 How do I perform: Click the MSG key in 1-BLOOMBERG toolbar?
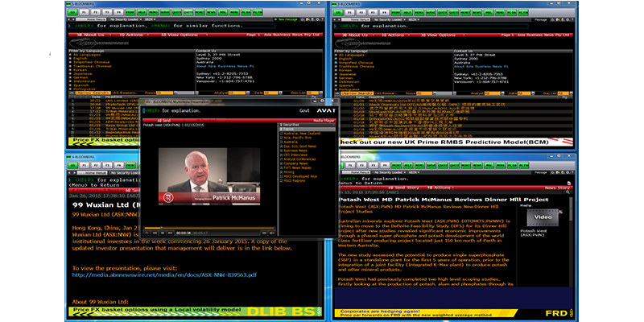pyautogui.click(x=223, y=12)
